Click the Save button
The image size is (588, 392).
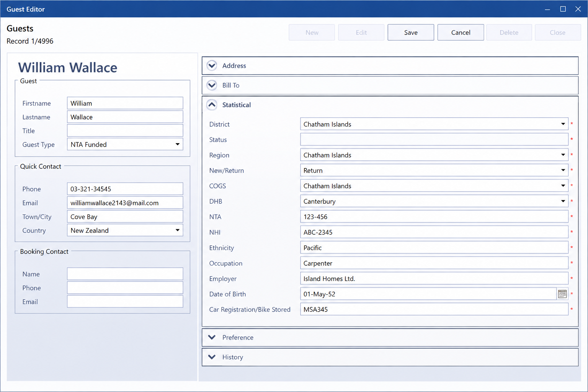pos(411,33)
